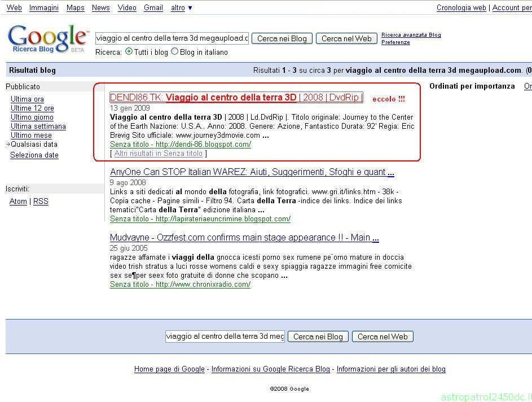The width and height of the screenshot is (532, 402).
Task: Open 'Seleziona date' date picker link
Action: click(34, 155)
